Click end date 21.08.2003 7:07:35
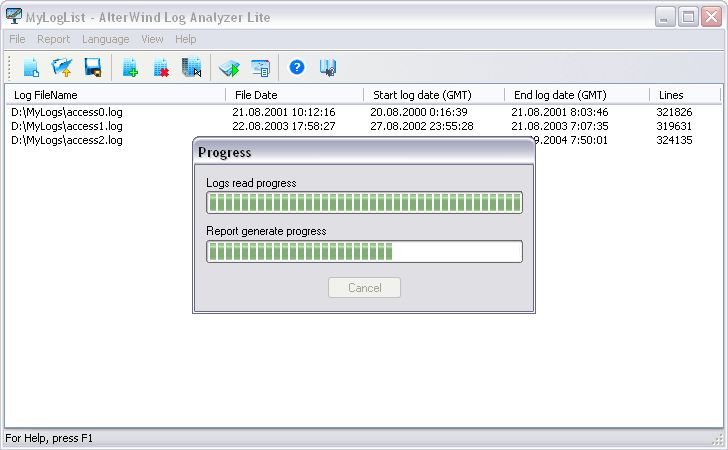Viewport: 728px width, 450px height. pos(559,126)
